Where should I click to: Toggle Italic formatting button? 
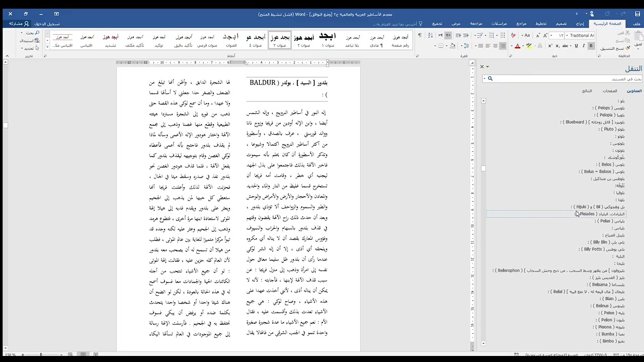[584, 46]
